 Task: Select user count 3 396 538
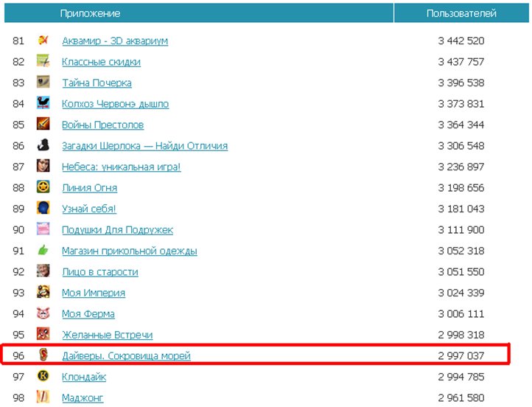point(461,83)
